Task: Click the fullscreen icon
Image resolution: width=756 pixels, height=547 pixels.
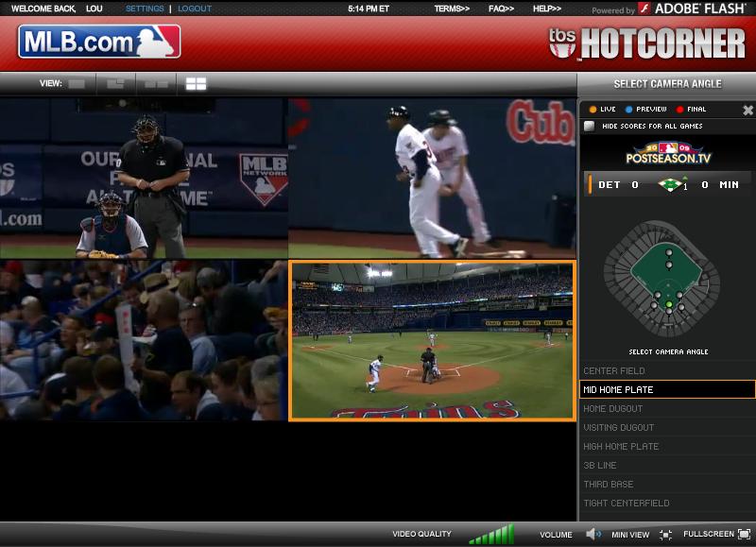Action: (x=745, y=534)
